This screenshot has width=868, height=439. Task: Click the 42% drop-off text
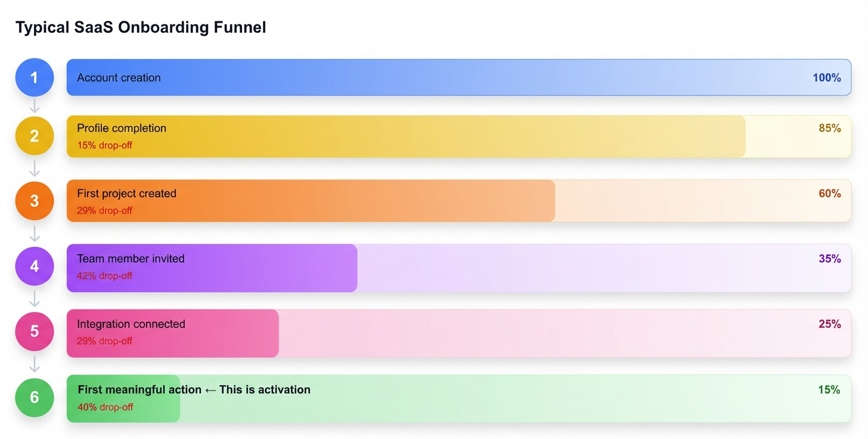(x=105, y=276)
